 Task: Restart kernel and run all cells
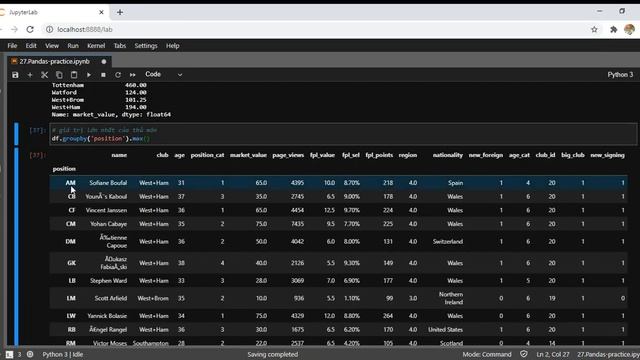(x=133, y=75)
